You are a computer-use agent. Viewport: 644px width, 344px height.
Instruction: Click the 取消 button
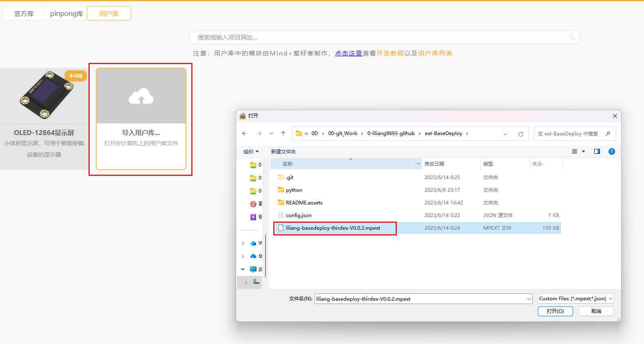tap(596, 311)
